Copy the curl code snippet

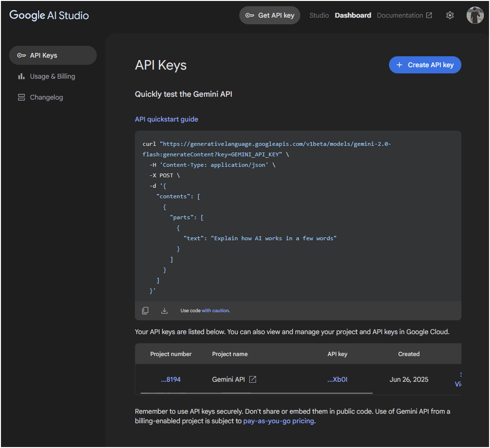pyautogui.click(x=145, y=311)
